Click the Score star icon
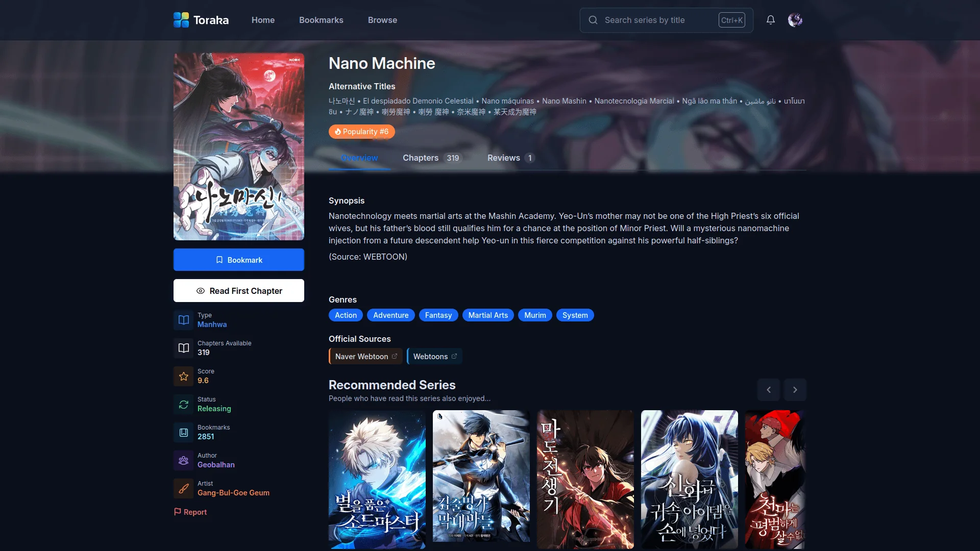The width and height of the screenshot is (980, 551). click(x=184, y=376)
